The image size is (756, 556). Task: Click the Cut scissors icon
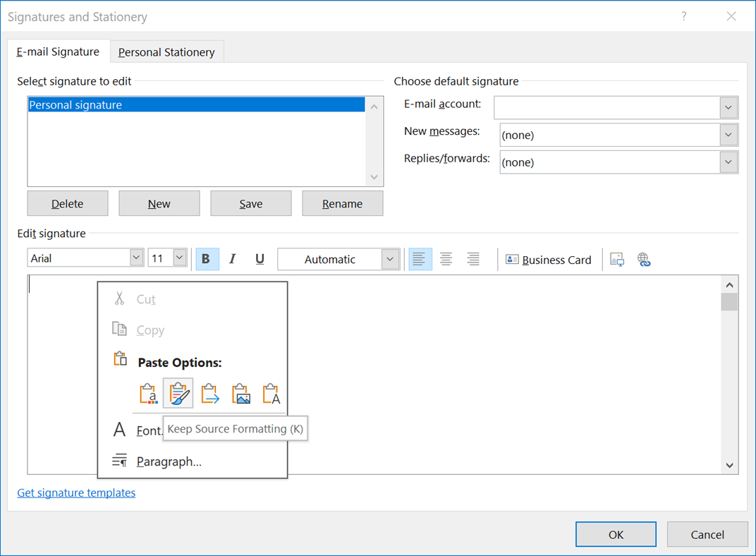click(x=119, y=298)
